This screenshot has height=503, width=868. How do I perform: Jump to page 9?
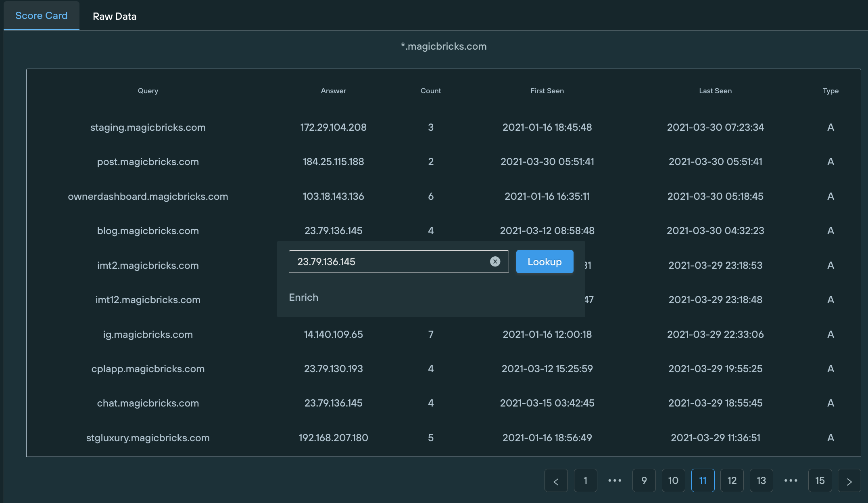(x=644, y=480)
